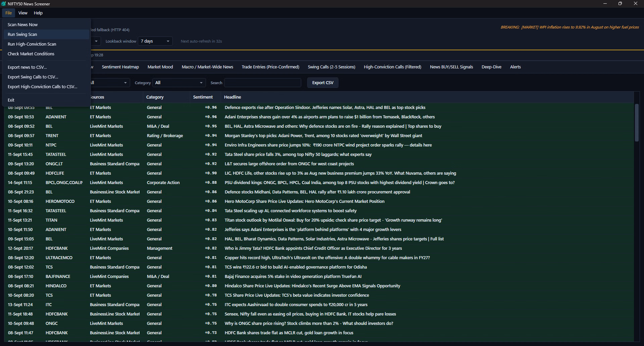Click the TATASTEEL ticker in 11-Sept 15:45 row

[x=56, y=155]
